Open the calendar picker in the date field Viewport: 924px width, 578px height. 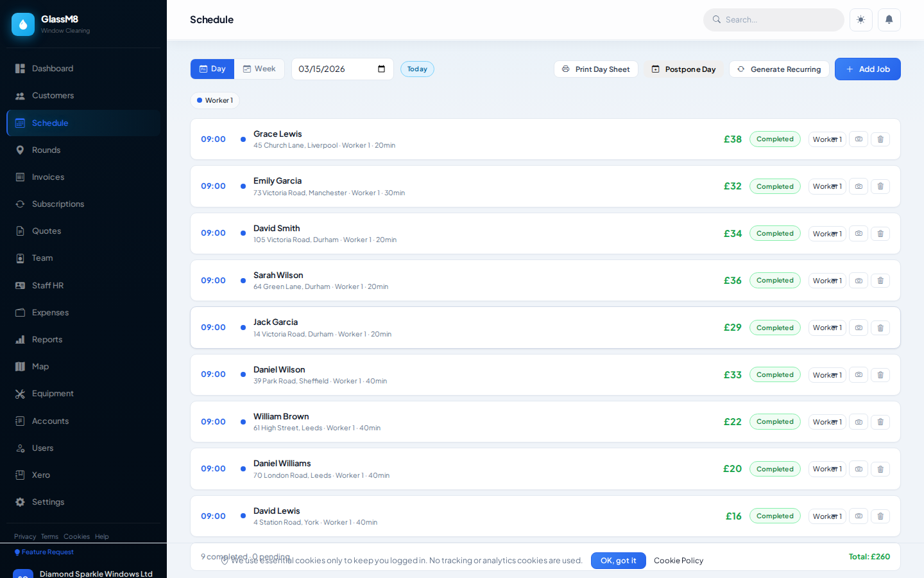pyautogui.click(x=381, y=69)
